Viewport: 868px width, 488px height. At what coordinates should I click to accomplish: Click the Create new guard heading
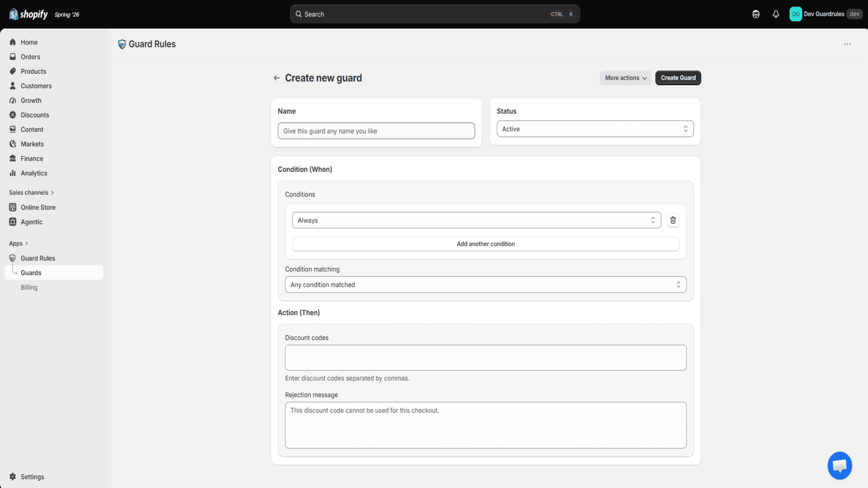[x=323, y=78]
